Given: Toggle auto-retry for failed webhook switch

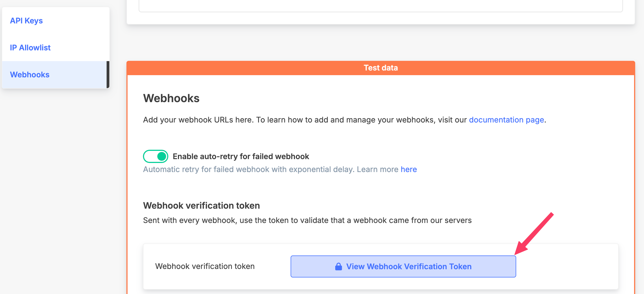Looking at the screenshot, I should point(156,156).
